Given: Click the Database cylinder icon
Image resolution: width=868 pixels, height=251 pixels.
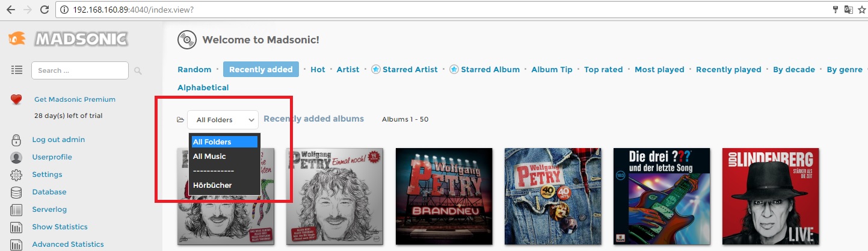Looking at the screenshot, I should click(16, 193).
